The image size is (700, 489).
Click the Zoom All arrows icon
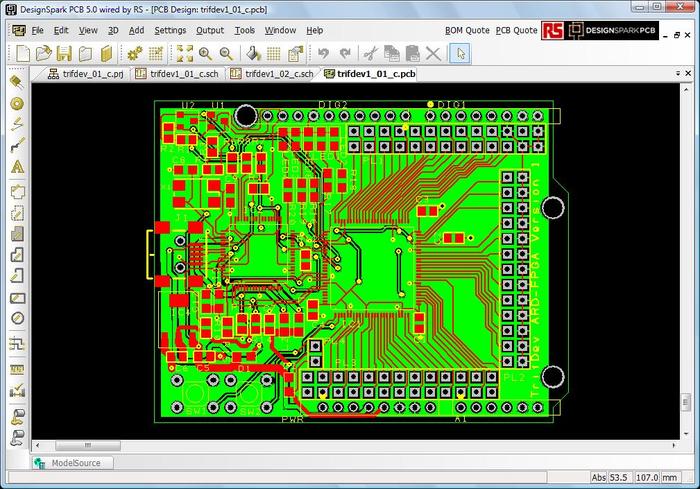184,54
